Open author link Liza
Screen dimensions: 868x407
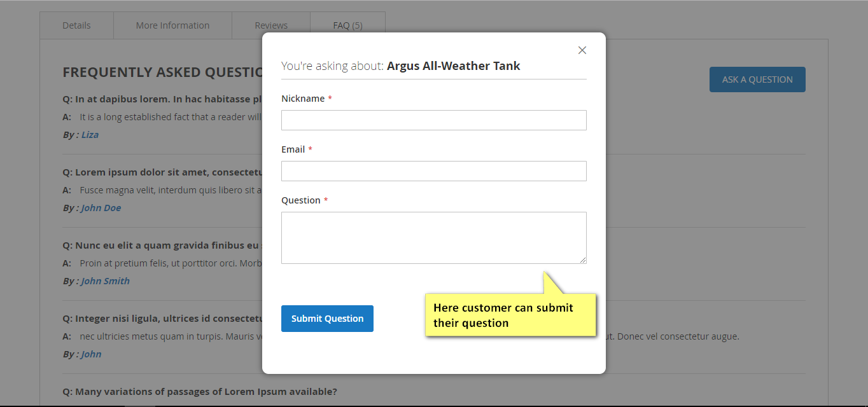(x=90, y=135)
